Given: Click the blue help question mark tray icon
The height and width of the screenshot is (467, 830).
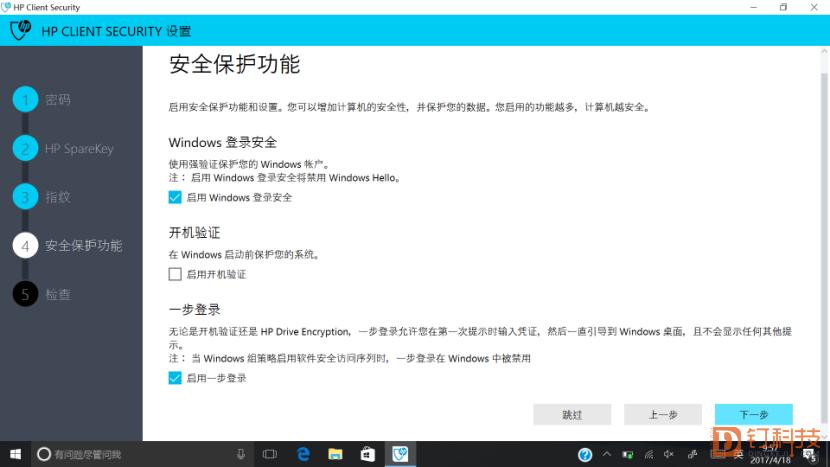Looking at the screenshot, I should click(x=585, y=455).
